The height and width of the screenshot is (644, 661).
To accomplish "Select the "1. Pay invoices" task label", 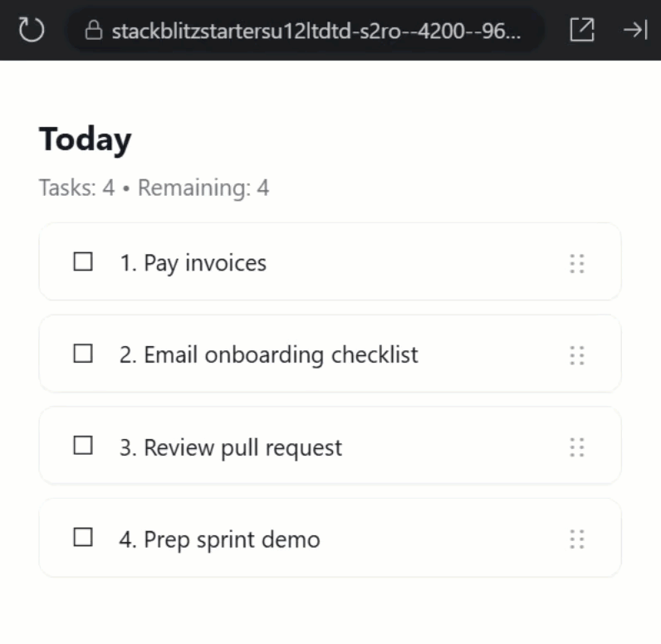I will [x=193, y=264].
